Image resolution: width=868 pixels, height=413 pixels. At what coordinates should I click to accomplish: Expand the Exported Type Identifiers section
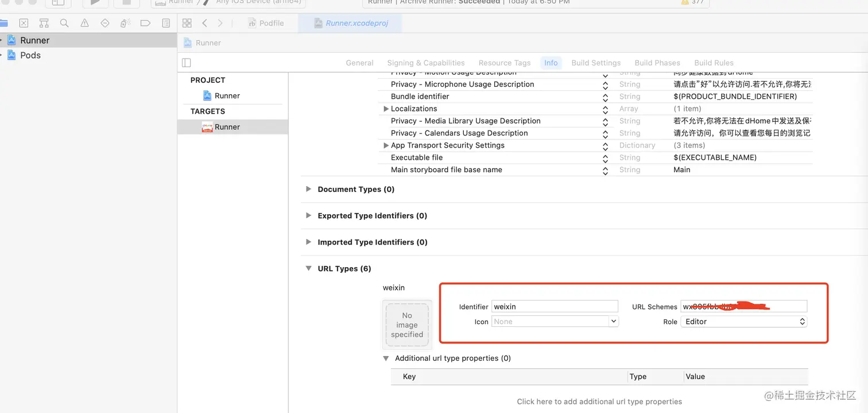[309, 215]
